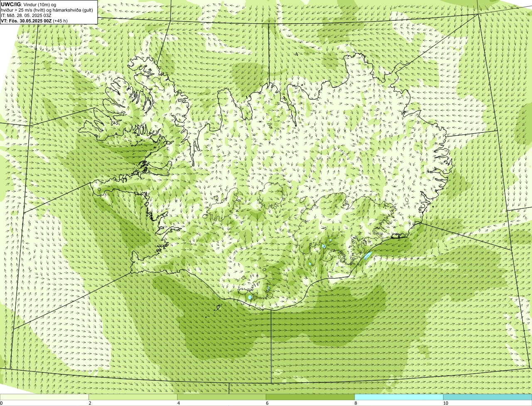The width and height of the screenshot is (532, 406).
Task: Click the 'VT: Fös. 30.05.2025 00Z (+45 h)' line
Action: (34, 21)
